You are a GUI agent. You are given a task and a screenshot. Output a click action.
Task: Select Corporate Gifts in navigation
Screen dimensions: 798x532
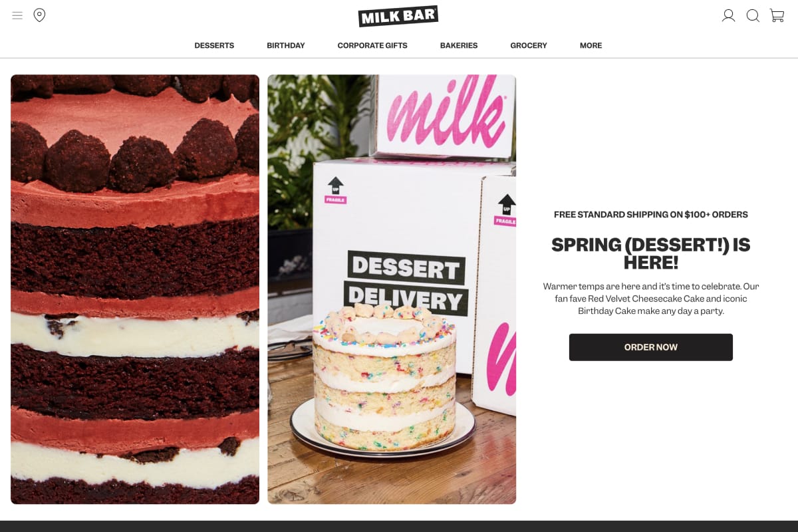pos(372,46)
